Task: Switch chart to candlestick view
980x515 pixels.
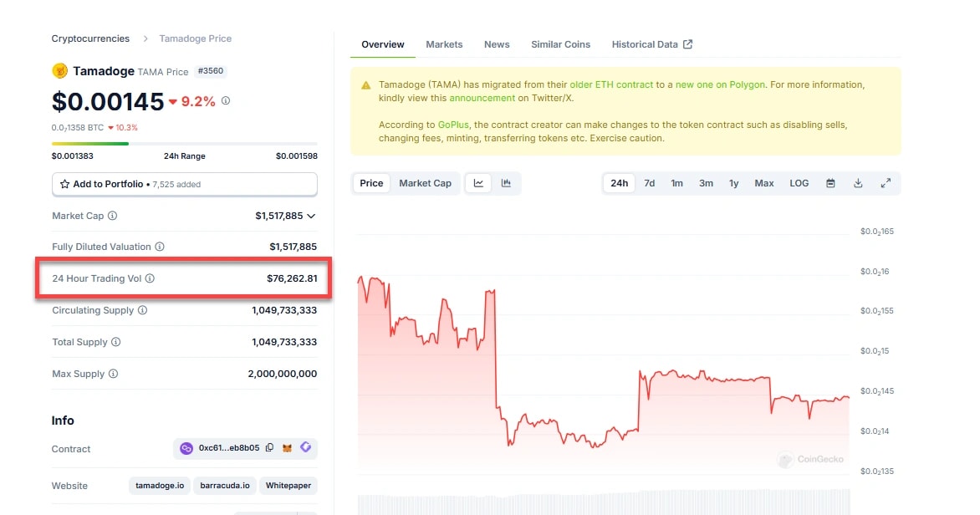Action: point(506,183)
